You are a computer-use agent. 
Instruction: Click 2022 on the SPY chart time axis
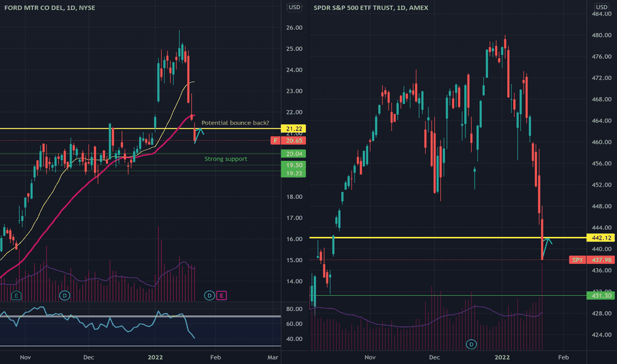tap(502, 357)
